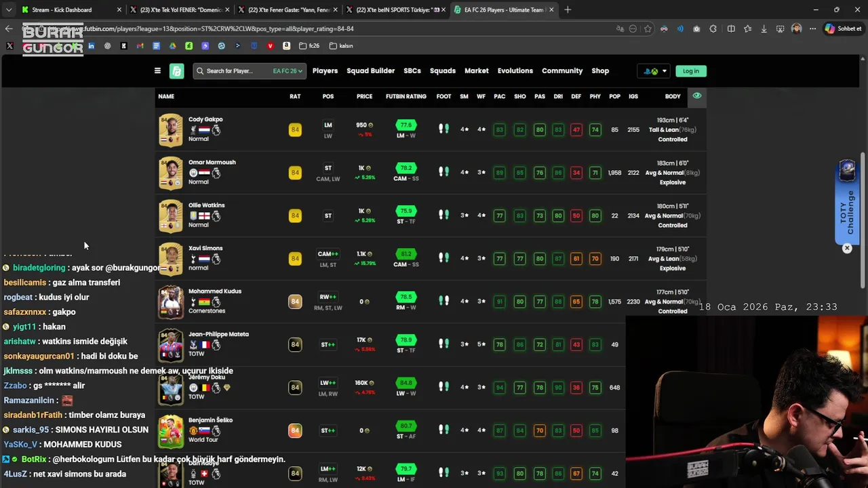
Task: Click the England flag under Ollie Watkins
Action: pos(204,216)
